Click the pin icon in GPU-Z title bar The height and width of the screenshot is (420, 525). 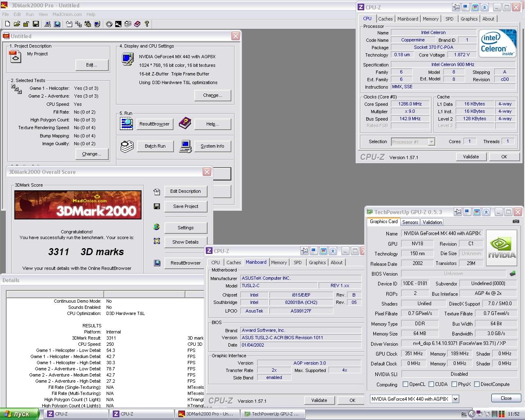pos(458,212)
